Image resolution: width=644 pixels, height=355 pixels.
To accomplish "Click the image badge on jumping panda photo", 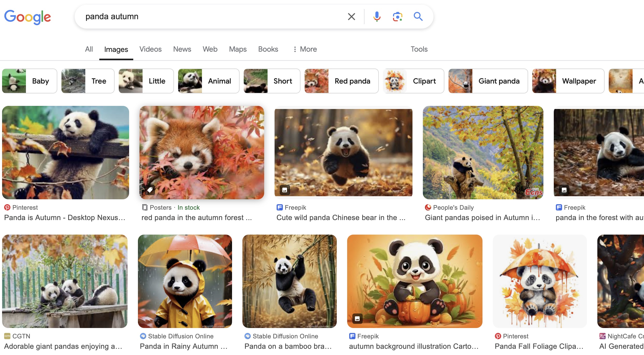I will 285,190.
